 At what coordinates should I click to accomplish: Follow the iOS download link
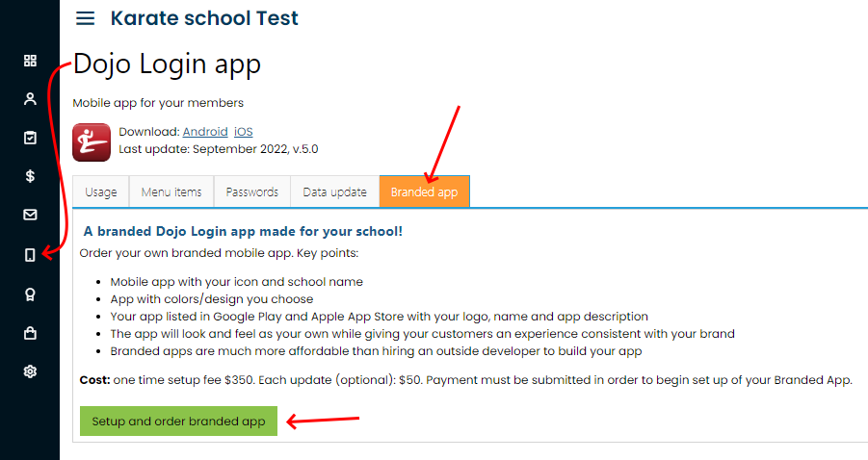coord(244,132)
